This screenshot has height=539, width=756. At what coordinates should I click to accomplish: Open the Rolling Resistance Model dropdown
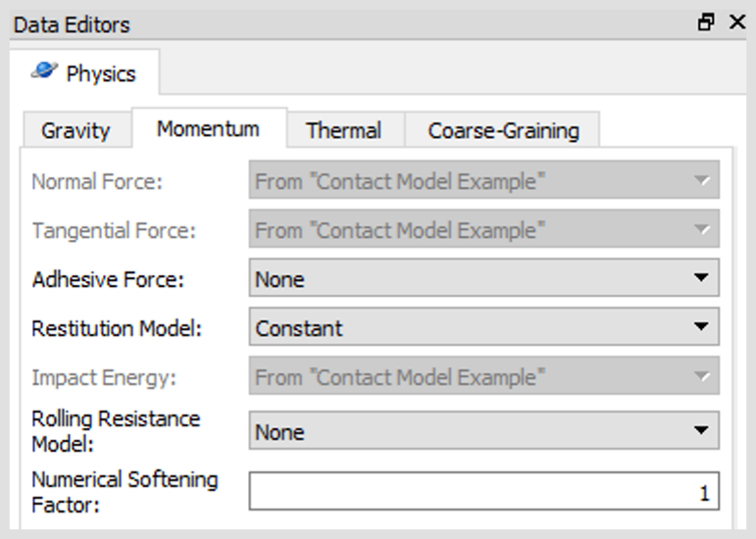(x=484, y=430)
